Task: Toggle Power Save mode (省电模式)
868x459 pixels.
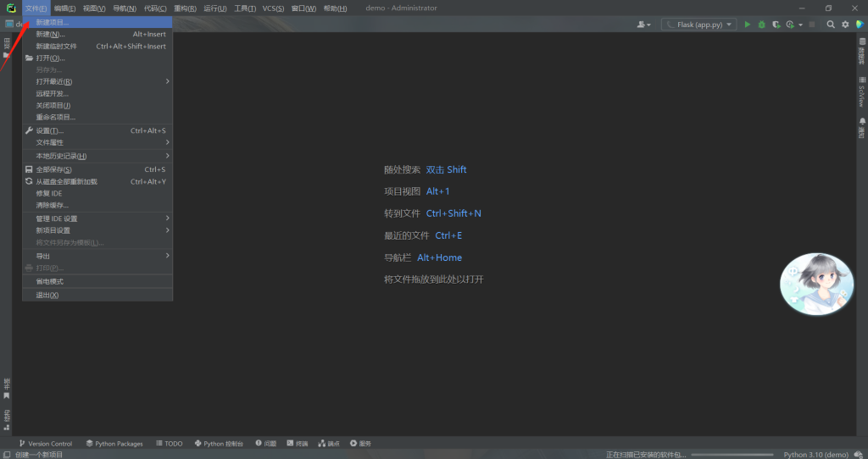Action: coord(49,281)
